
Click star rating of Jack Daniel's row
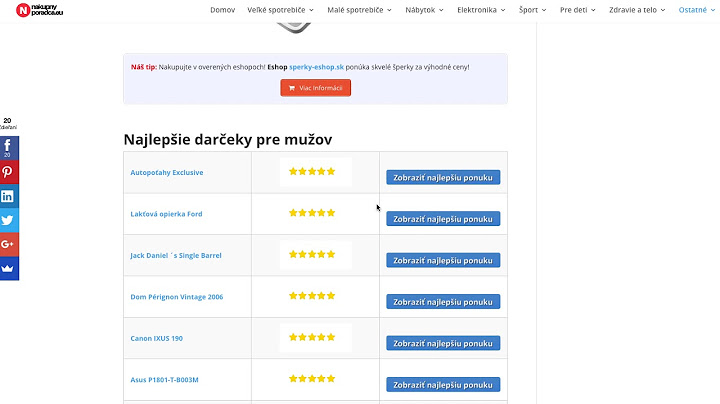pyautogui.click(x=312, y=254)
